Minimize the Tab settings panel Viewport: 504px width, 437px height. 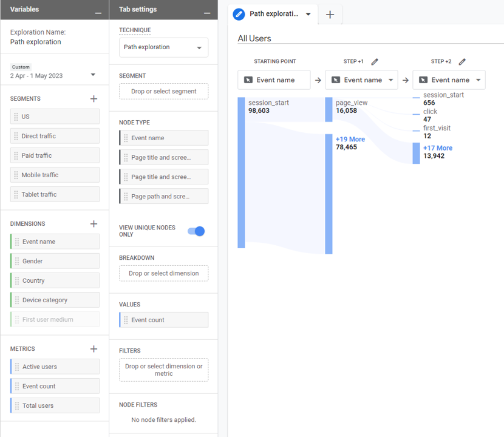coord(207,13)
